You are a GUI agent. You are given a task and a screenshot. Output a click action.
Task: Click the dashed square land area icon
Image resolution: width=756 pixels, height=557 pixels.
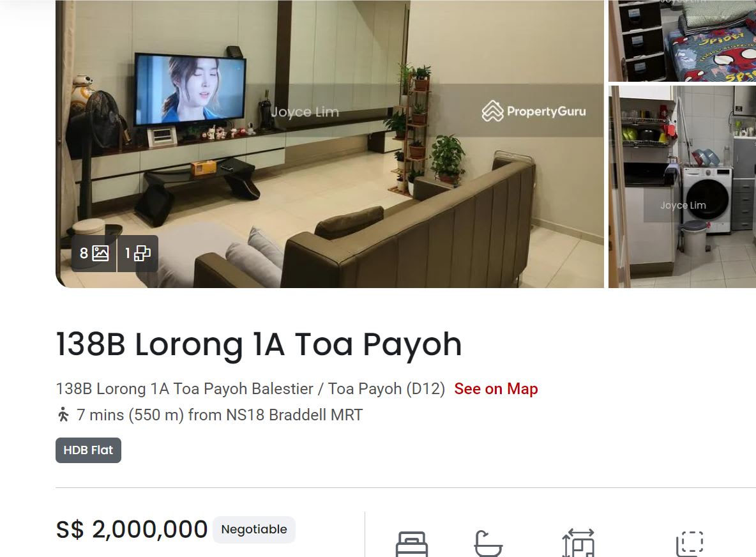[690, 544]
